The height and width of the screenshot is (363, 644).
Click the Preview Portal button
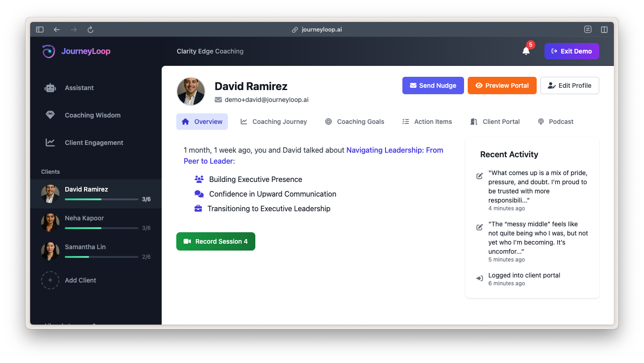coord(502,85)
